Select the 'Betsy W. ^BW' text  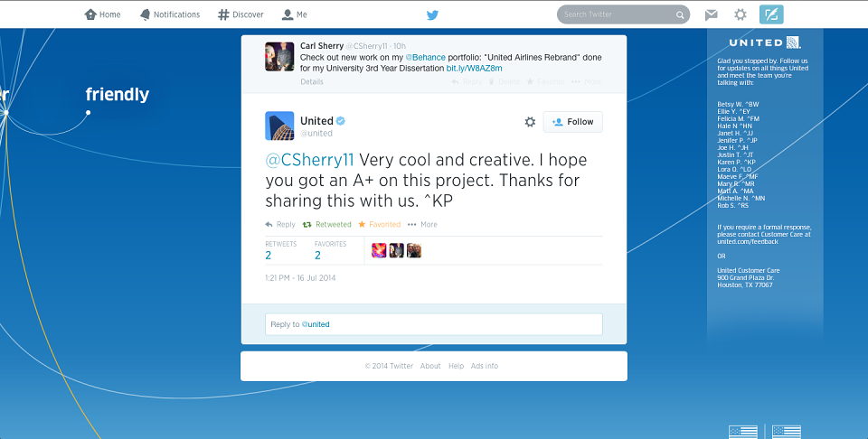point(738,104)
